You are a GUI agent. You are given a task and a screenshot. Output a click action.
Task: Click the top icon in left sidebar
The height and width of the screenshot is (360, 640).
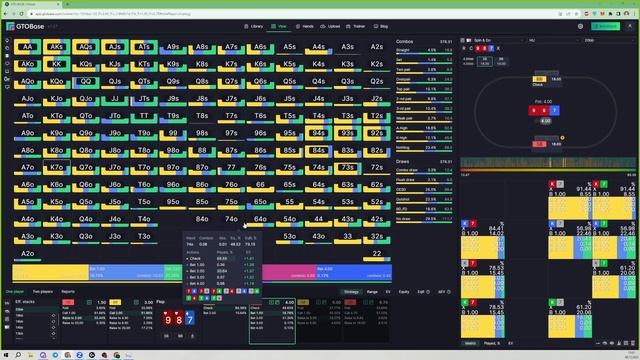(x=7, y=40)
